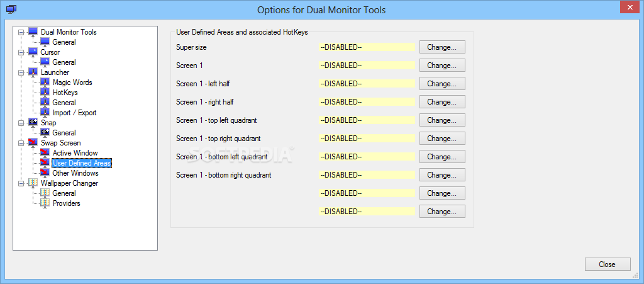This screenshot has width=644, height=284.
Task: Change hotkey for Screen 1 - top right quadrant
Action: (442, 138)
